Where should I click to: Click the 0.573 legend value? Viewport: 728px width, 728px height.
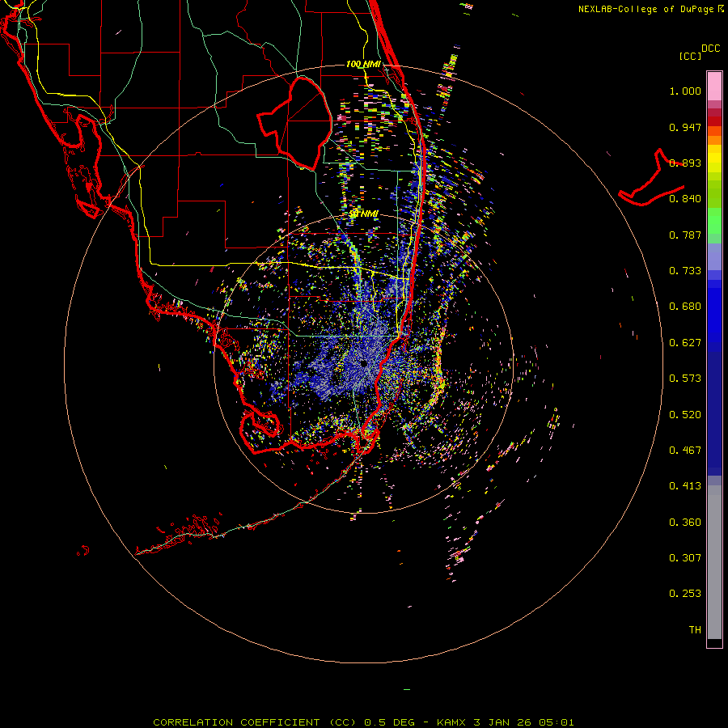click(x=685, y=379)
